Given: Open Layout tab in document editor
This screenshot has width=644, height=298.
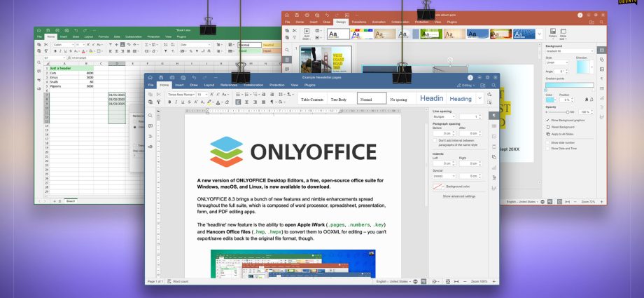Looking at the screenshot, I should tap(209, 86).
